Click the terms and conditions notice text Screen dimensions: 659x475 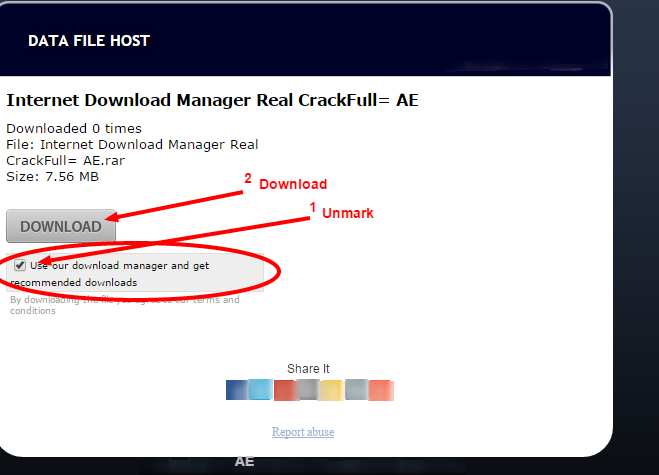(x=125, y=305)
